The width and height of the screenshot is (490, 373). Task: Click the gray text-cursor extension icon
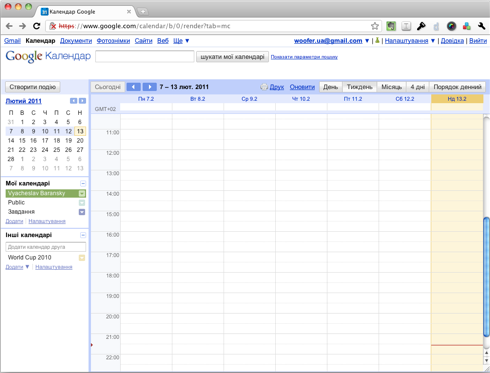click(x=406, y=26)
